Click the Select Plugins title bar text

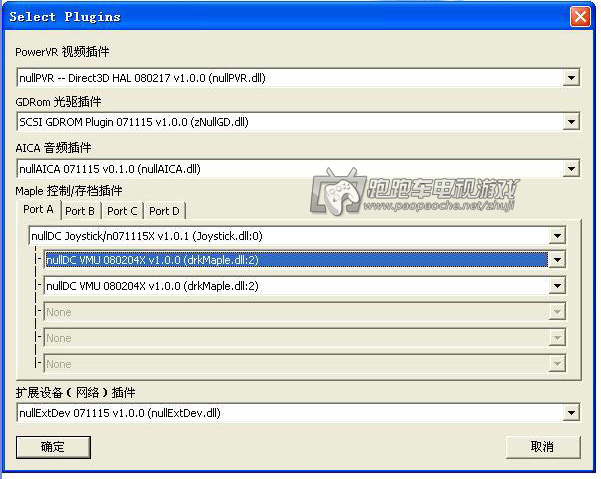(x=65, y=17)
